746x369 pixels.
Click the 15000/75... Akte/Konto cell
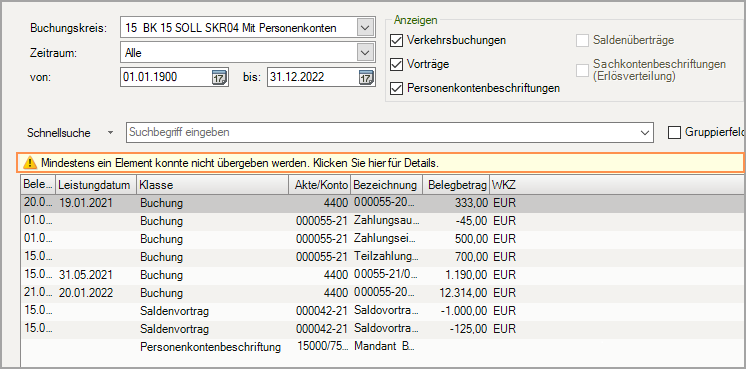[x=320, y=347]
